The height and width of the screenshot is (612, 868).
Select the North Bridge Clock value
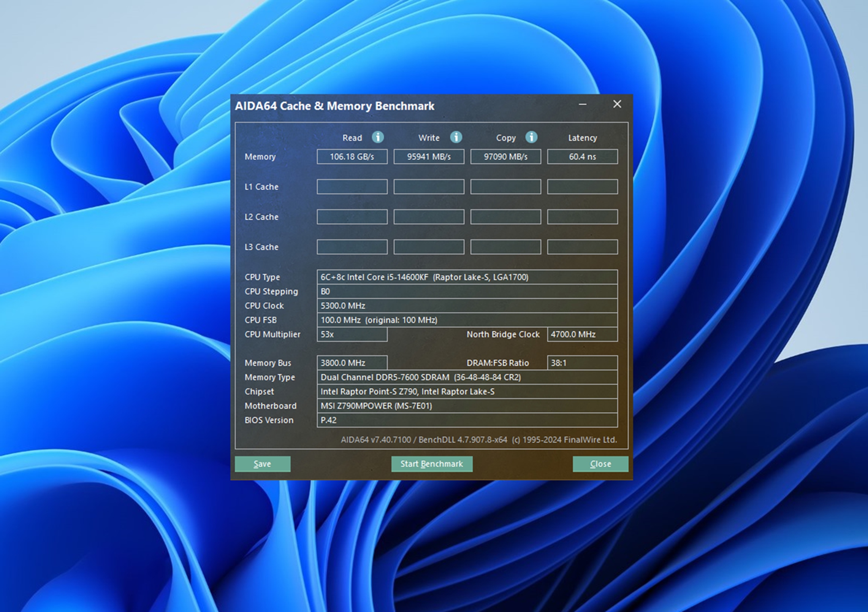tap(582, 334)
